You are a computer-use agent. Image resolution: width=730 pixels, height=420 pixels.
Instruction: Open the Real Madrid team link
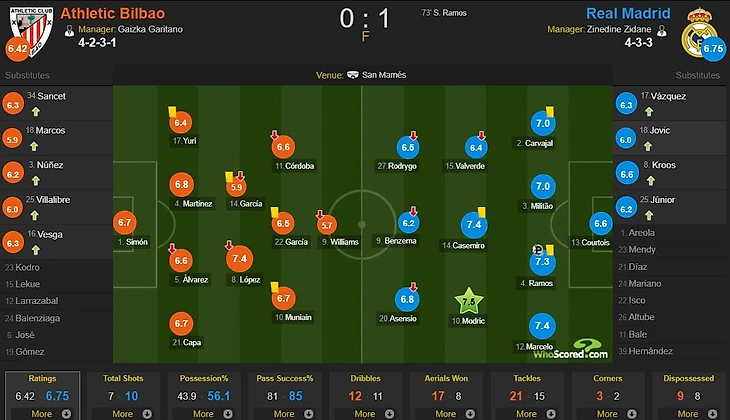pos(628,14)
